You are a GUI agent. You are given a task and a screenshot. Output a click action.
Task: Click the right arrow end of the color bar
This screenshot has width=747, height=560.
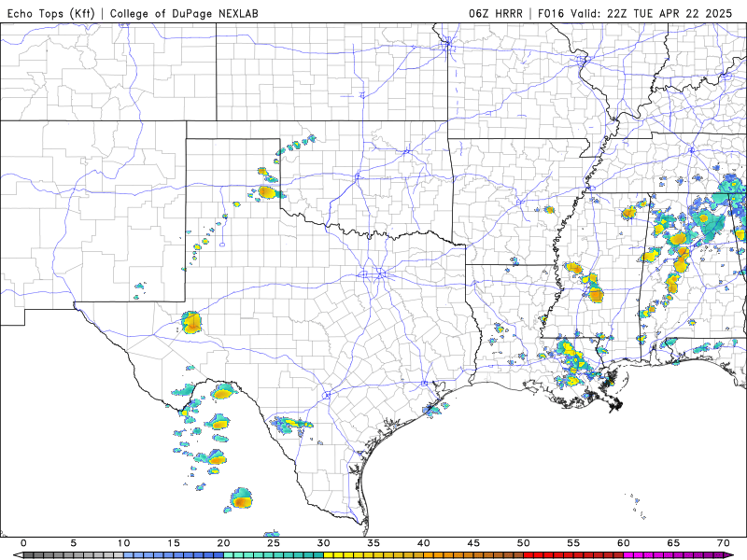pyautogui.click(x=729, y=555)
